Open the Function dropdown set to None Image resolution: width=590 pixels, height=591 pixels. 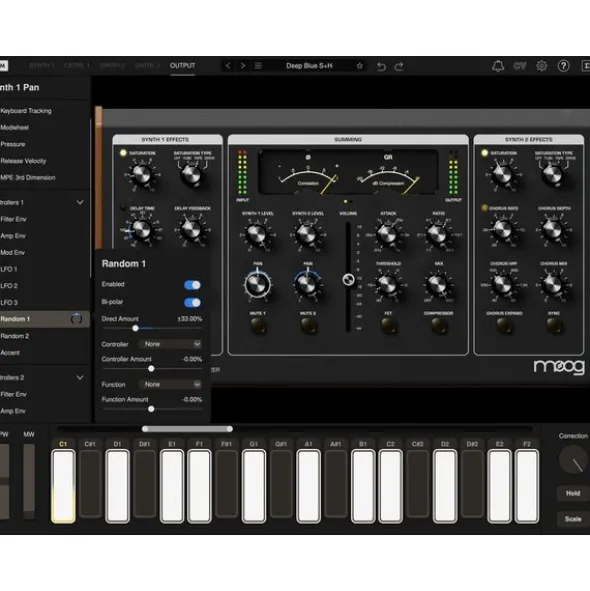[x=170, y=384]
